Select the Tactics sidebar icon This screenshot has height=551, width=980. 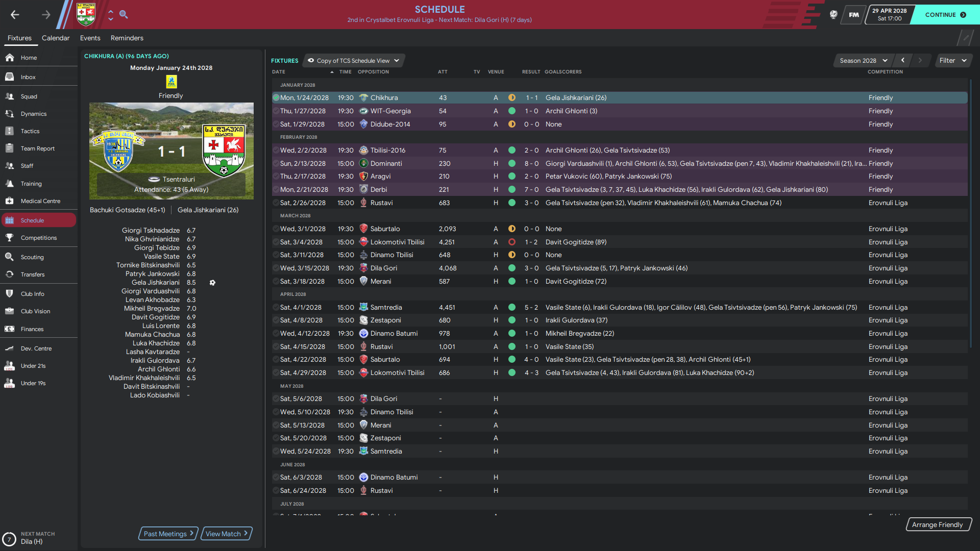(9, 131)
